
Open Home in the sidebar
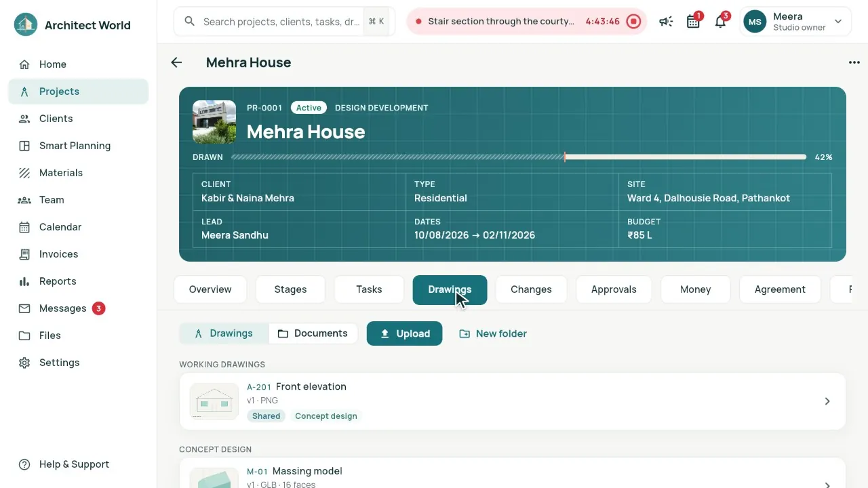[78, 64]
